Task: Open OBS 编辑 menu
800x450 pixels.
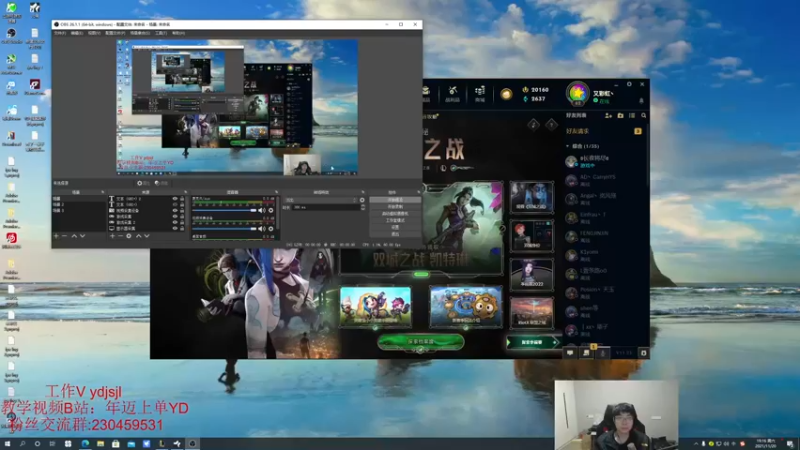Action: pyautogui.click(x=77, y=33)
